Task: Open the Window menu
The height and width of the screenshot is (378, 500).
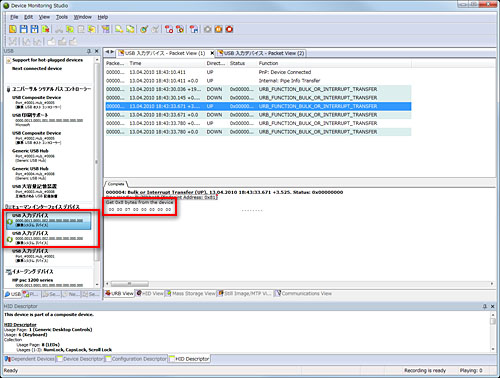Action: tap(83, 17)
